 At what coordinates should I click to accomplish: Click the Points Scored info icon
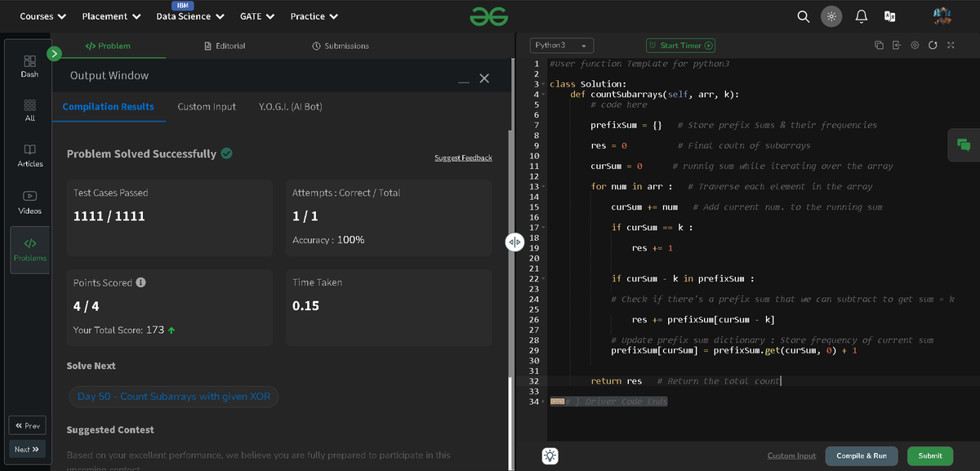(x=140, y=282)
